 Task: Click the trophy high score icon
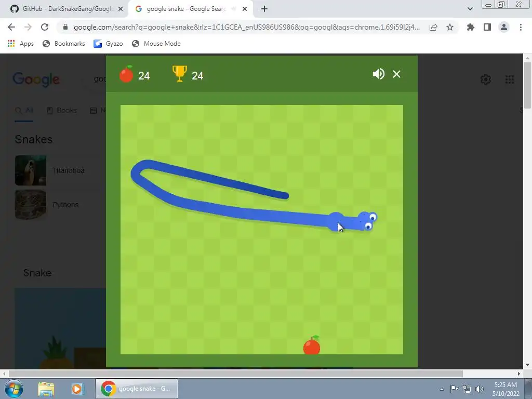pos(179,74)
